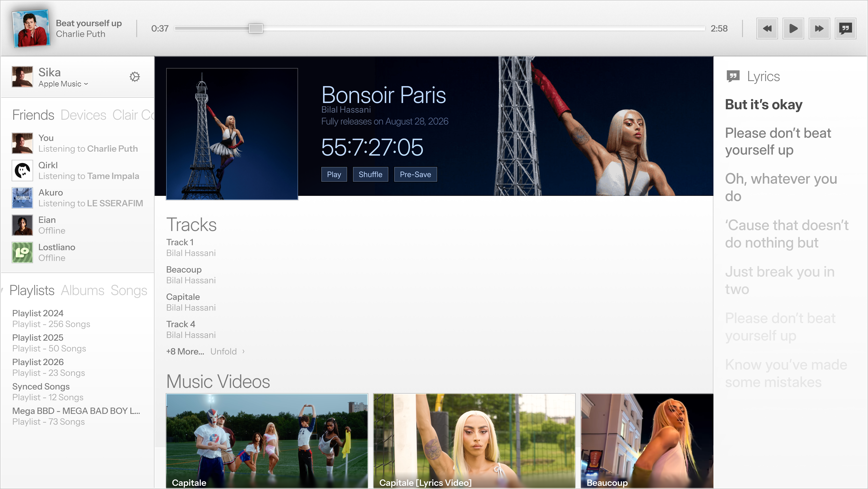Open Beaucoup music video thumbnail
This screenshot has height=489, width=868.
(647, 441)
